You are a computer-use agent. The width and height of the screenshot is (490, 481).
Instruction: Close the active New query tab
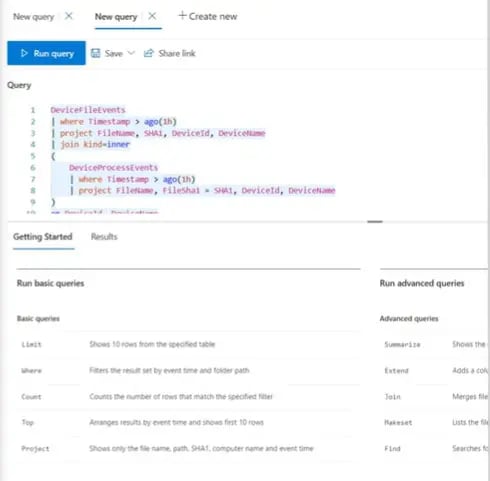point(152,16)
